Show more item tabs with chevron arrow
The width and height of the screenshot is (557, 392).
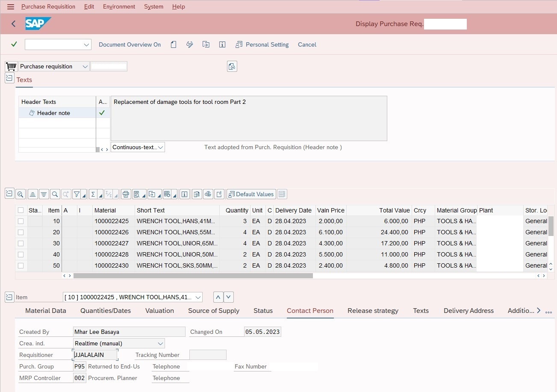pos(539,310)
